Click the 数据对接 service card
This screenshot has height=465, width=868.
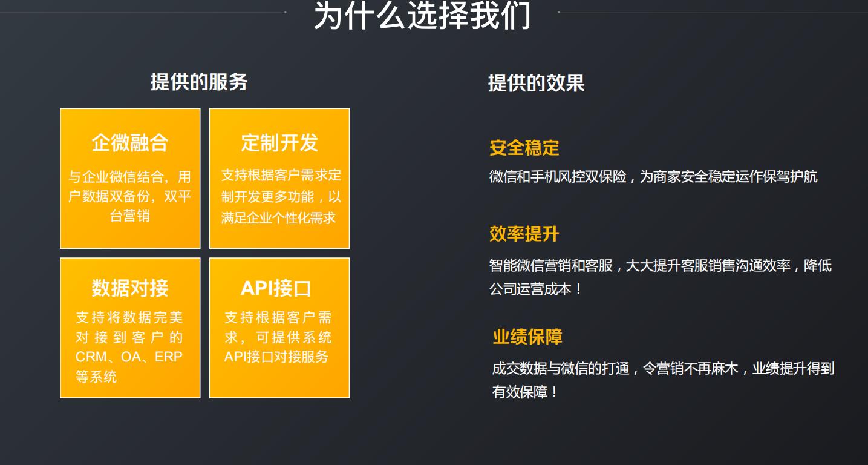click(x=129, y=327)
